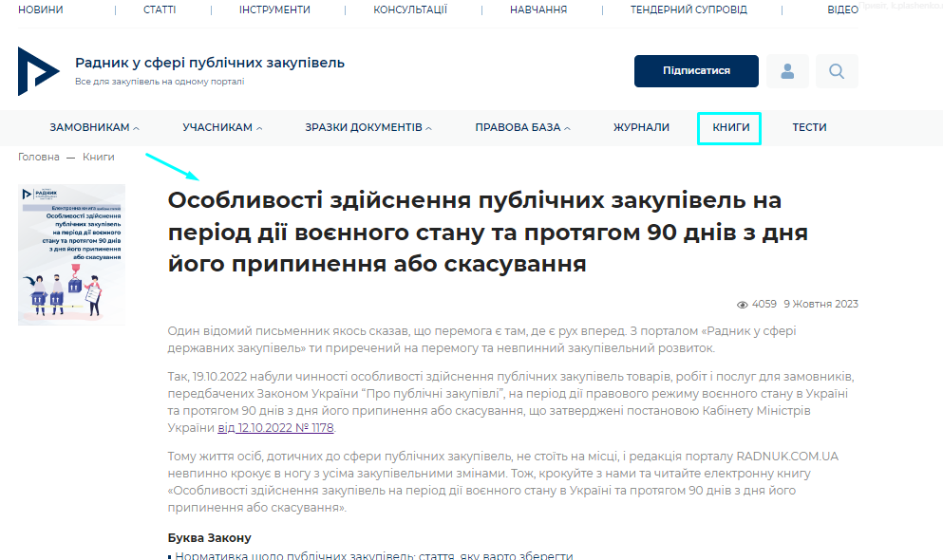Expand the ЗАМОВНИКАМ dropdown menu

[94, 127]
